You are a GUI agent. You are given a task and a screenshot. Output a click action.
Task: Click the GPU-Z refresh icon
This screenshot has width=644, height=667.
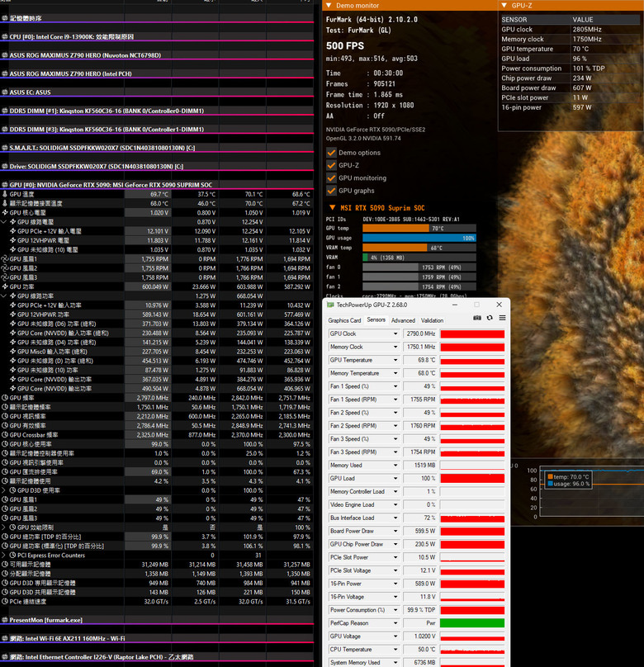[490, 318]
